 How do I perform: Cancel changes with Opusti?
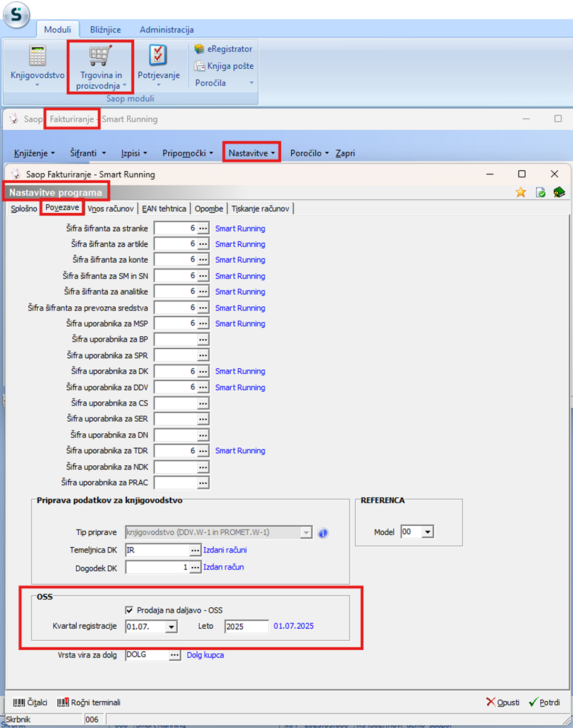503,702
